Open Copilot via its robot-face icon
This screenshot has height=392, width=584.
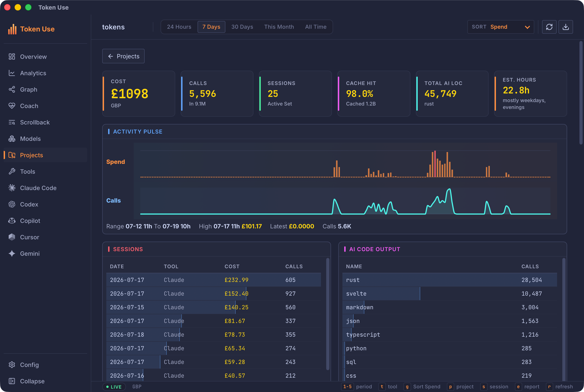(x=12, y=221)
